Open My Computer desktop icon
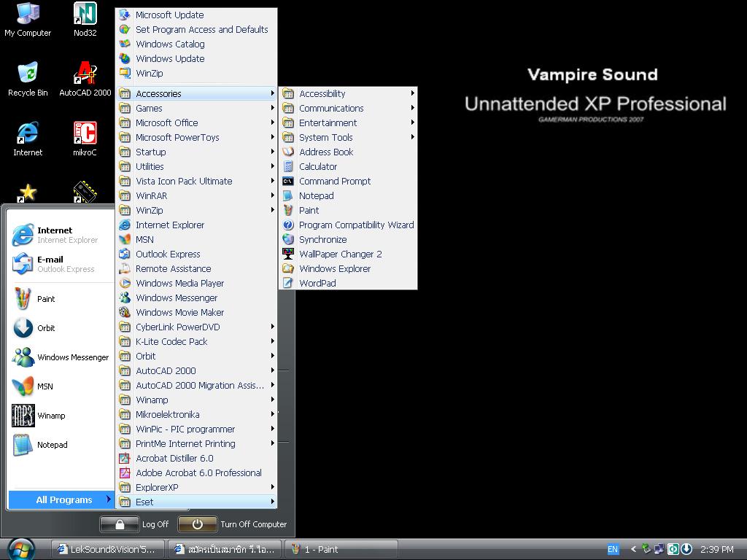This screenshot has width=747, height=560. [28, 20]
